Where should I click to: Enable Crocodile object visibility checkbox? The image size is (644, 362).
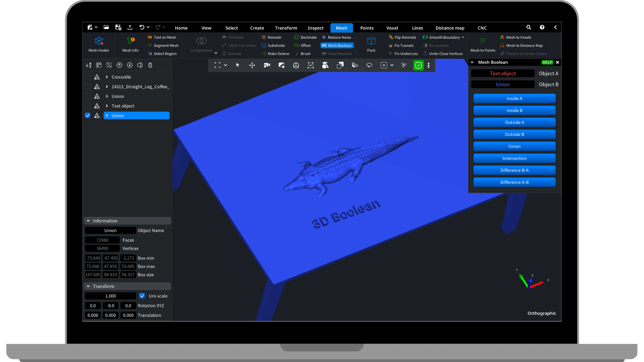(88, 77)
